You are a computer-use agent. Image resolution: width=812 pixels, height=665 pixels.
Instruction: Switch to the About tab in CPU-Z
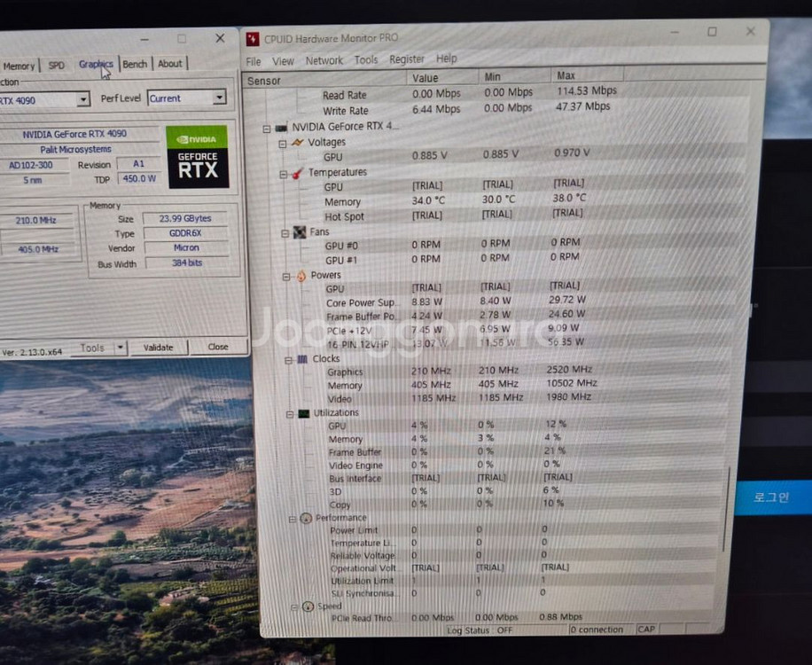pos(170,64)
